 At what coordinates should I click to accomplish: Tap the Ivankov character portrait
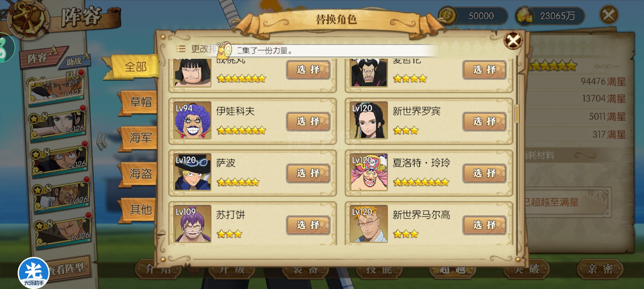click(x=192, y=120)
